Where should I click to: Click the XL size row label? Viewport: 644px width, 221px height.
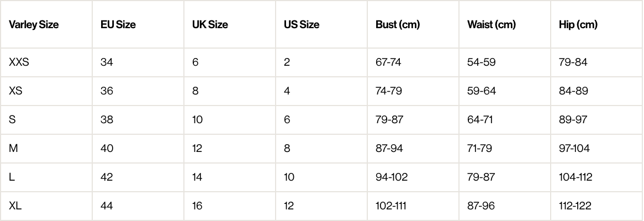15,206
